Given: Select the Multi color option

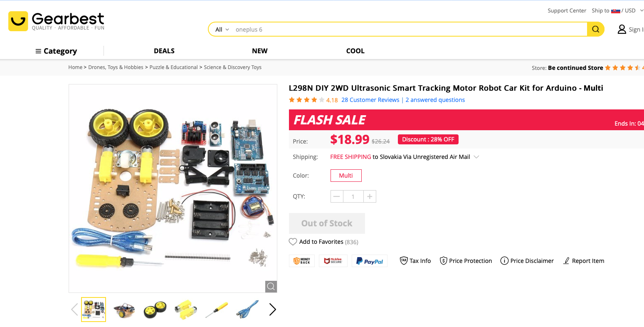Looking at the screenshot, I should tap(346, 176).
